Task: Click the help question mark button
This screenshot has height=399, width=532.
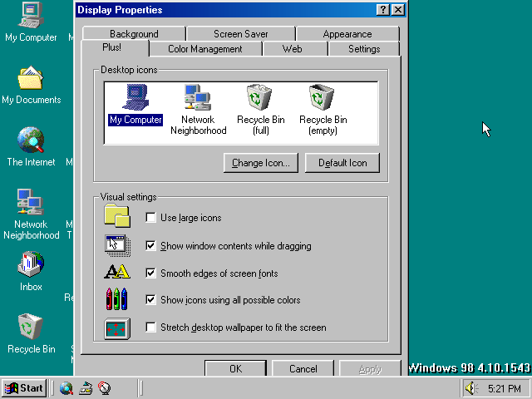Action: [383, 10]
